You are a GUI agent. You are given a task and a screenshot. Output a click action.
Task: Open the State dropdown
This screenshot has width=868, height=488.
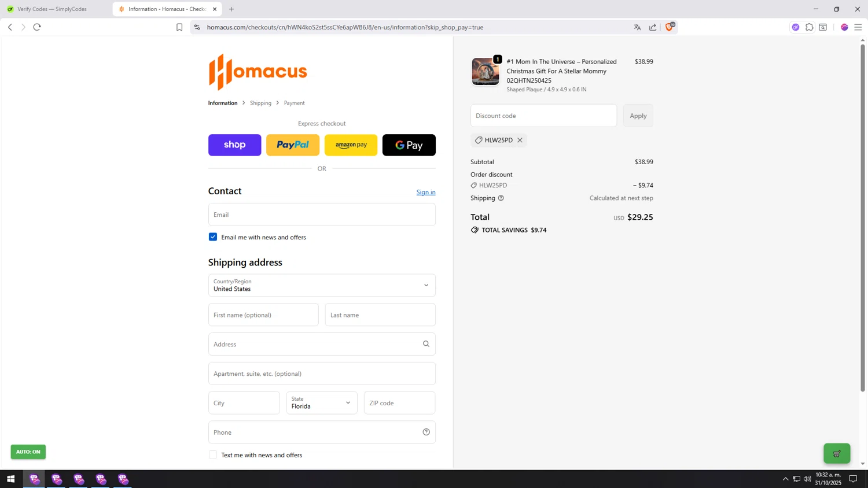(322, 403)
